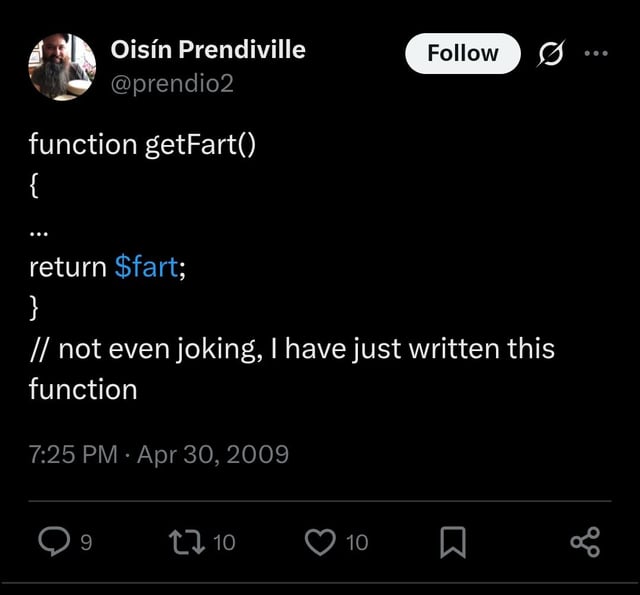The width and height of the screenshot is (640, 595).
Task: Click the like count beside the heart
Action: (x=357, y=542)
